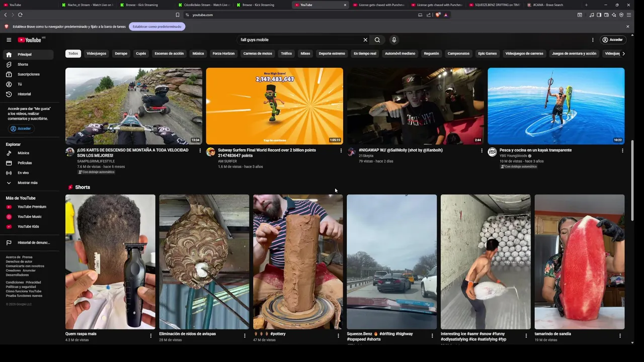Open the mountain karts video thumbnail

134,106
